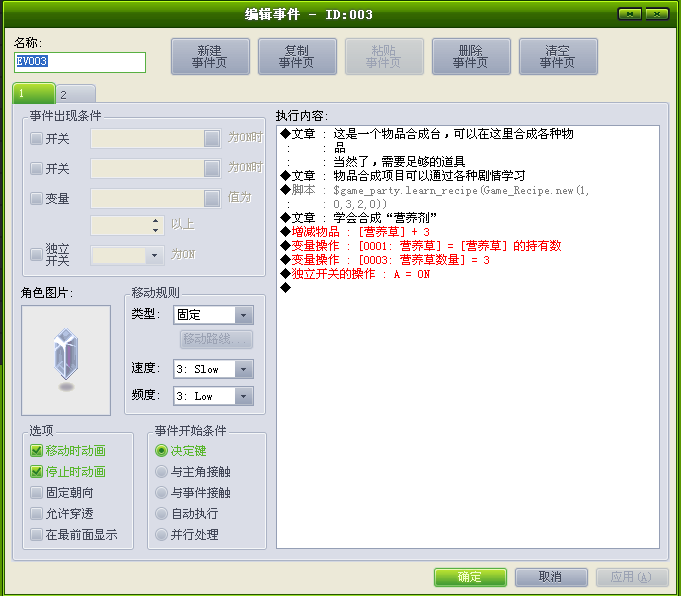Viewport: 681px width, 596px height.
Task: Close the 编辑事件 dialog window
Action: (x=657, y=14)
